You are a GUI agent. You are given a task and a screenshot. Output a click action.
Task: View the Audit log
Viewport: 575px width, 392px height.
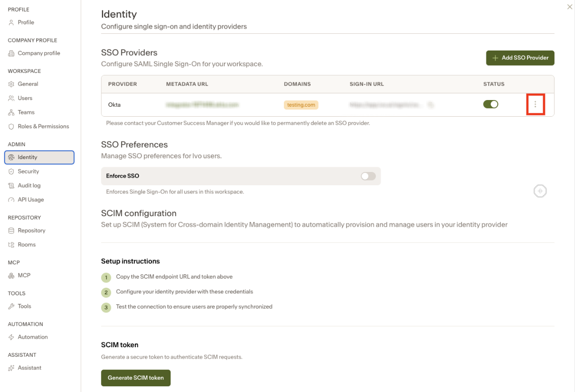click(29, 186)
